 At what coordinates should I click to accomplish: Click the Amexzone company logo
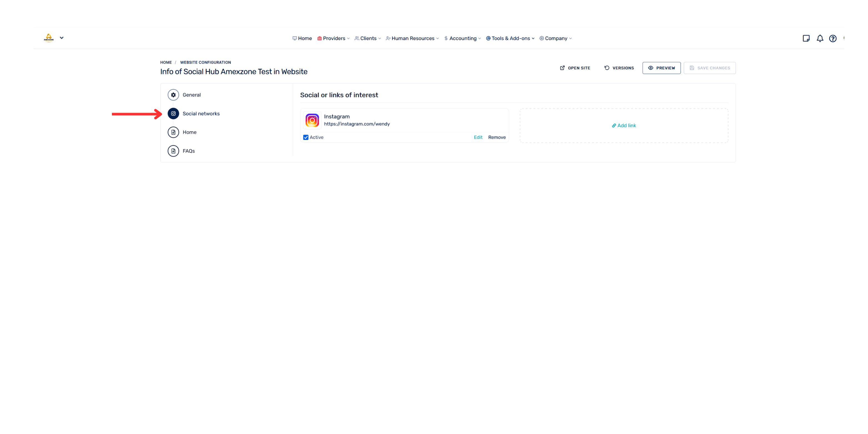tap(49, 38)
